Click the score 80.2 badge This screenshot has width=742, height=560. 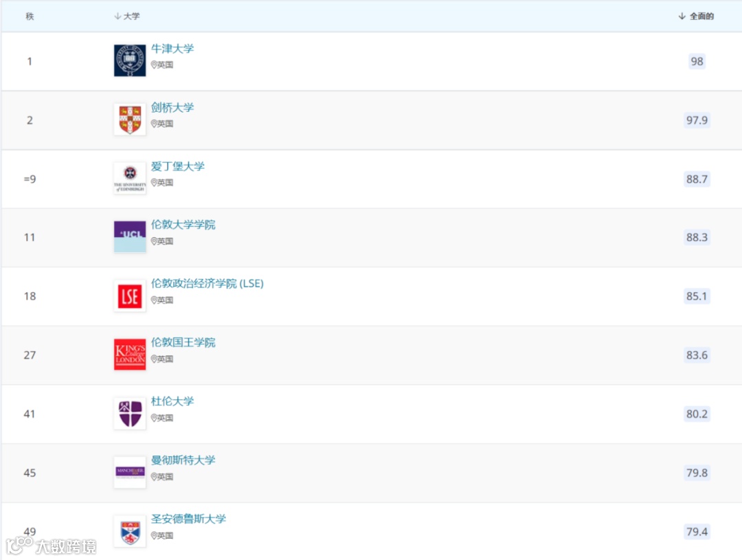click(697, 414)
